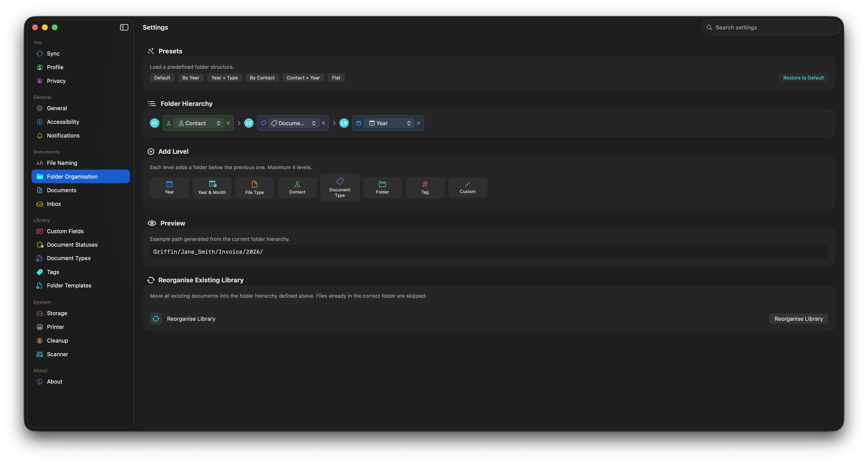The width and height of the screenshot is (868, 463).
Task: Select the Custom level type
Action: click(x=467, y=187)
